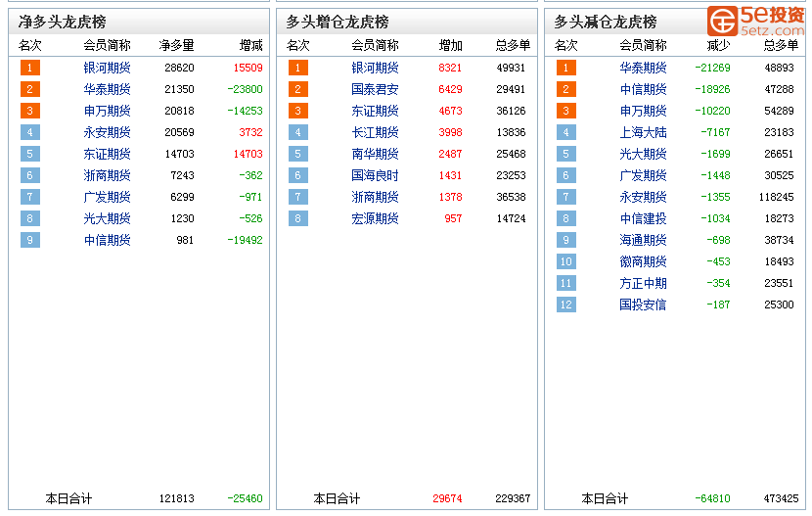Click rank 9 badge in 净多头龙虎榜
Screen dimensions: 812x516
(30, 241)
